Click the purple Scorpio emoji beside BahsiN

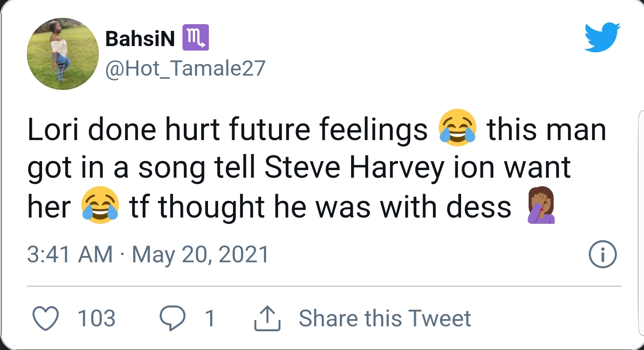(195, 39)
